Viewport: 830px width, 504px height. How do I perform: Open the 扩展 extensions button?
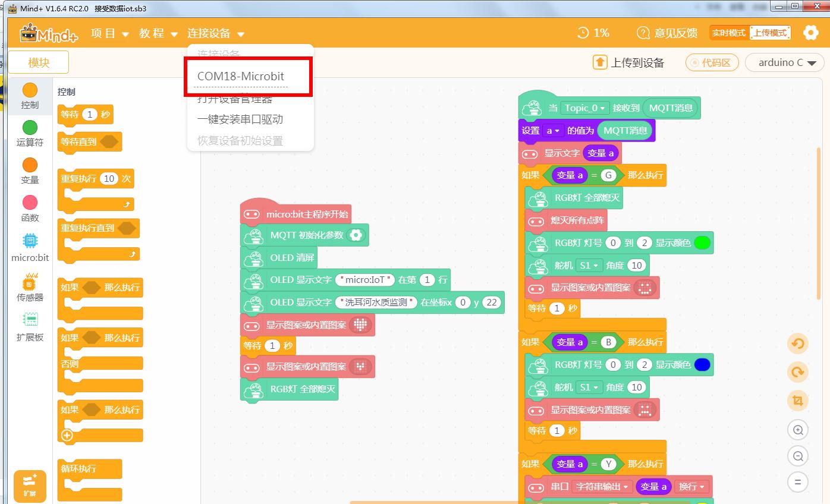tap(30, 486)
